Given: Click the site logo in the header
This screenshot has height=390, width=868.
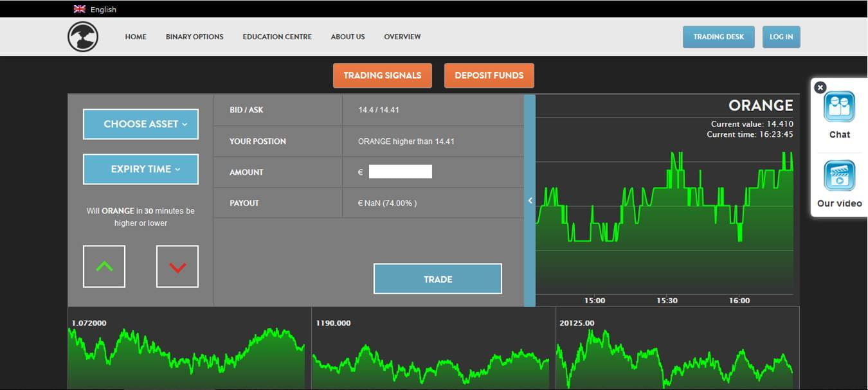Looking at the screenshot, I should (83, 37).
